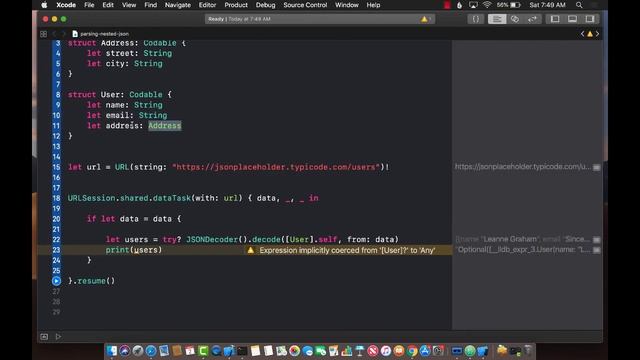Jump to next issue arrow
This screenshot has width=640, height=360.
click(597, 34)
